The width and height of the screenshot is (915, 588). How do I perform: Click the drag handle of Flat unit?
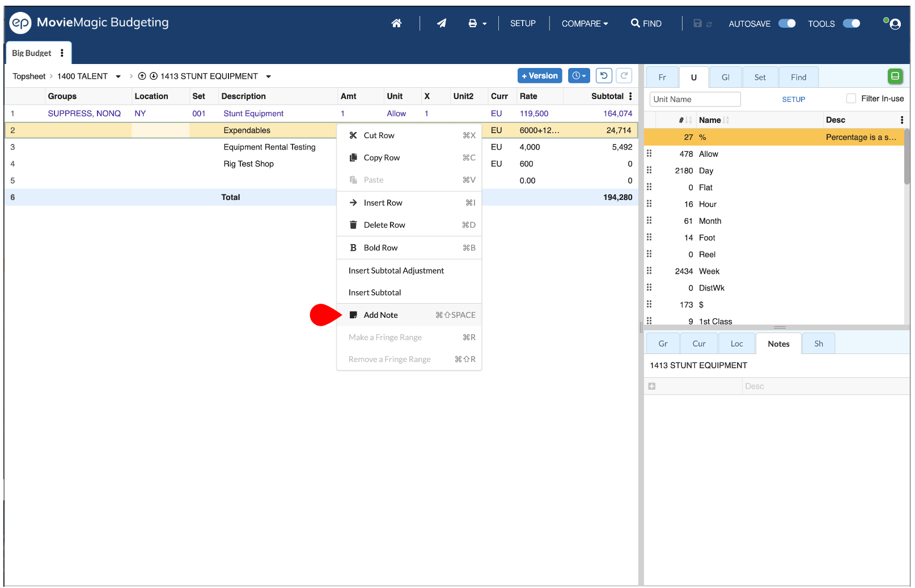(649, 187)
